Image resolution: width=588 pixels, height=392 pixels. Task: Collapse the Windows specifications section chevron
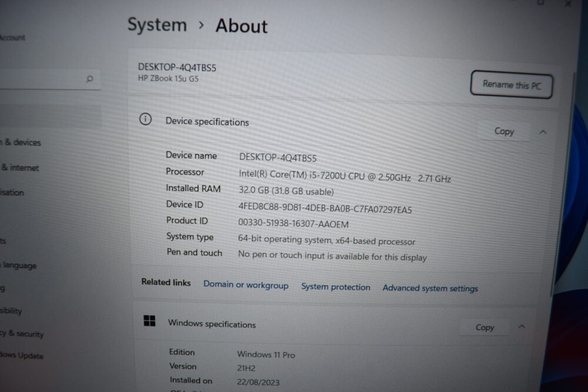pos(522,327)
